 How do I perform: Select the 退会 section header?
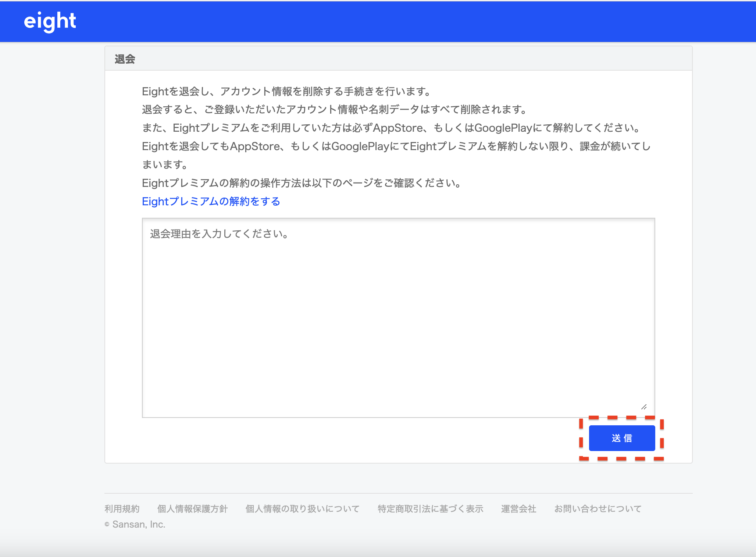[124, 58]
